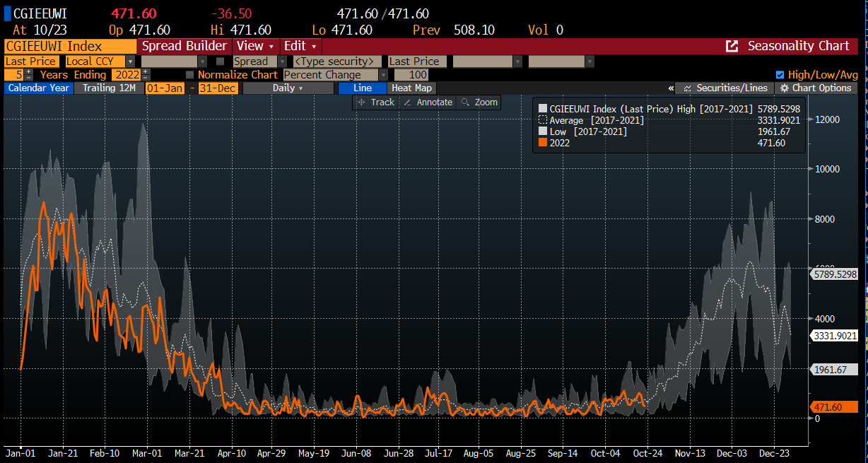Activate the Zoom magnifier tool
Image resolution: width=868 pixels, height=463 pixels.
point(479,102)
